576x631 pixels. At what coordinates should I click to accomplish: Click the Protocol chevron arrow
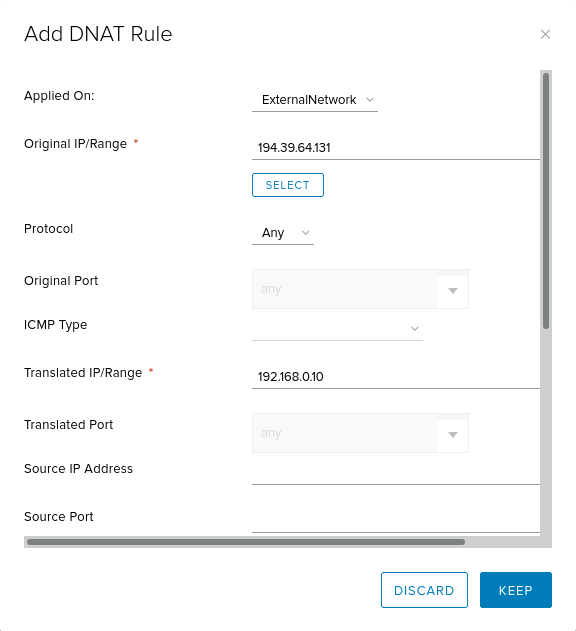[x=306, y=233]
